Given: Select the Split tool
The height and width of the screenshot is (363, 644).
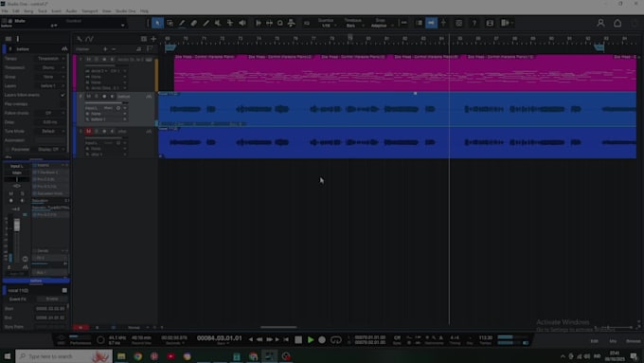Looking at the screenshot, I should coord(206,23).
